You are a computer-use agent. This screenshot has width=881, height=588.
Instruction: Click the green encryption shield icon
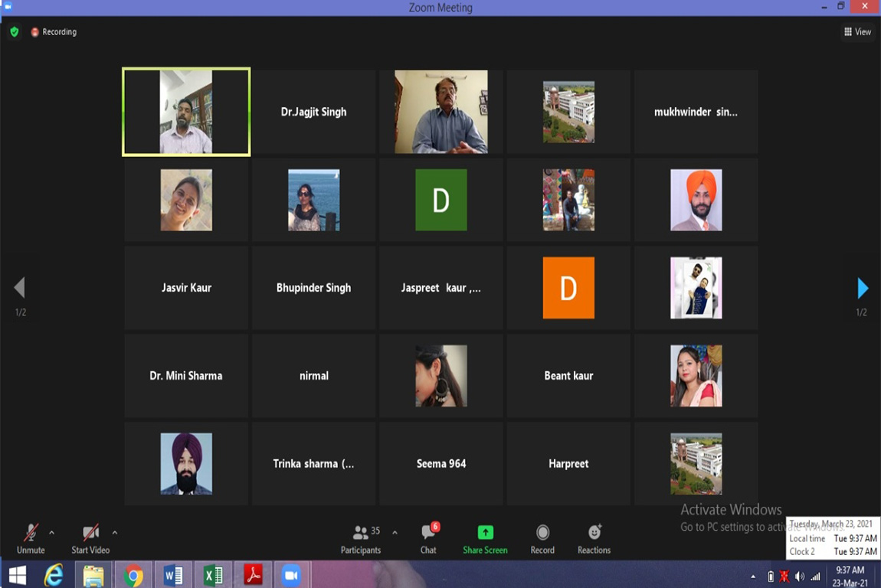[14, 32]
